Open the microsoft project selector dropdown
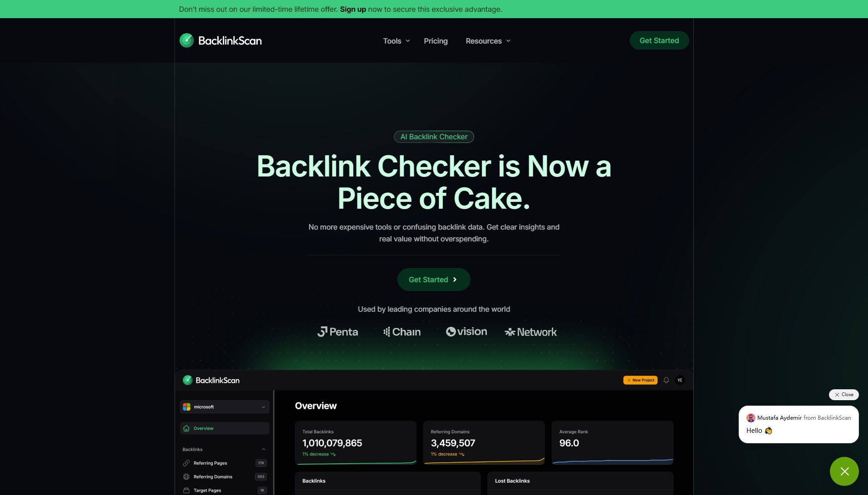This screenshot has width=868, height=495. 225,407
